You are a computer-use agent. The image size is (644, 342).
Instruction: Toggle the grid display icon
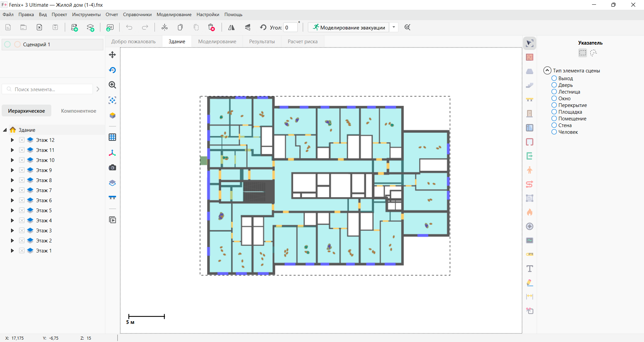point(112,137)
